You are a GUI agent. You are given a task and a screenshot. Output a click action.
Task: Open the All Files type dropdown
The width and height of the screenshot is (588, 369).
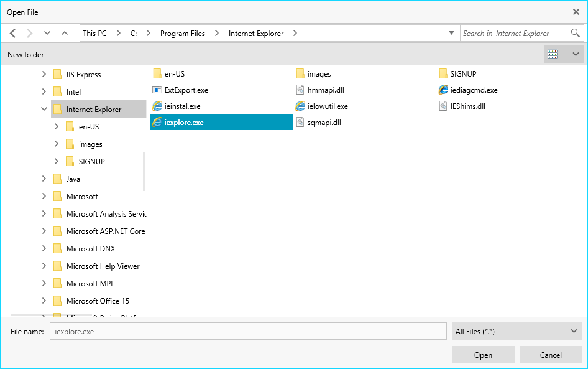(x=517, y=332)
